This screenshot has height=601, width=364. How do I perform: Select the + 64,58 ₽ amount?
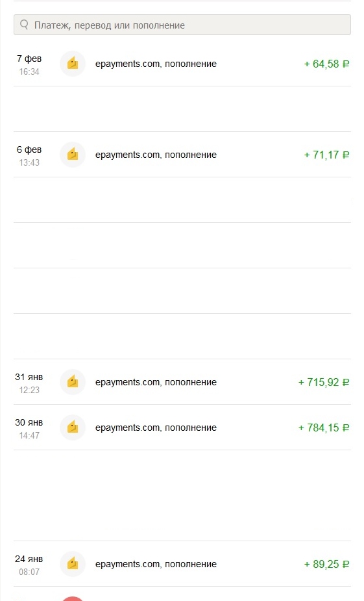[x=326, y=64]
